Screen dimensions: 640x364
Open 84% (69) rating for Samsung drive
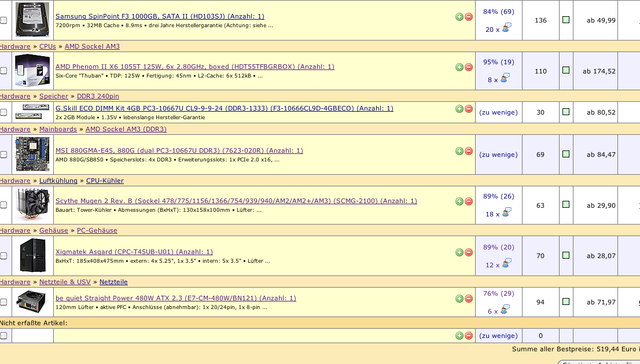coord(499,12)
